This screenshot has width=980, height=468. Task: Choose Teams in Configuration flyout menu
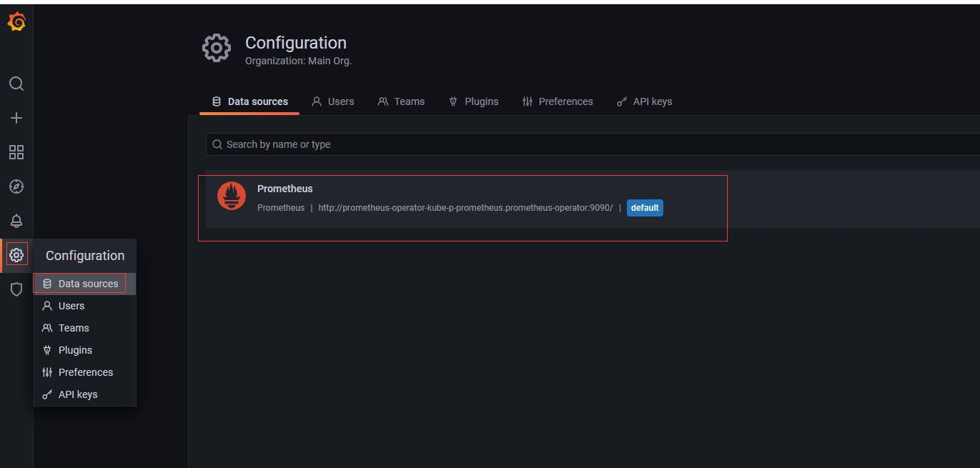pos(84,328)
